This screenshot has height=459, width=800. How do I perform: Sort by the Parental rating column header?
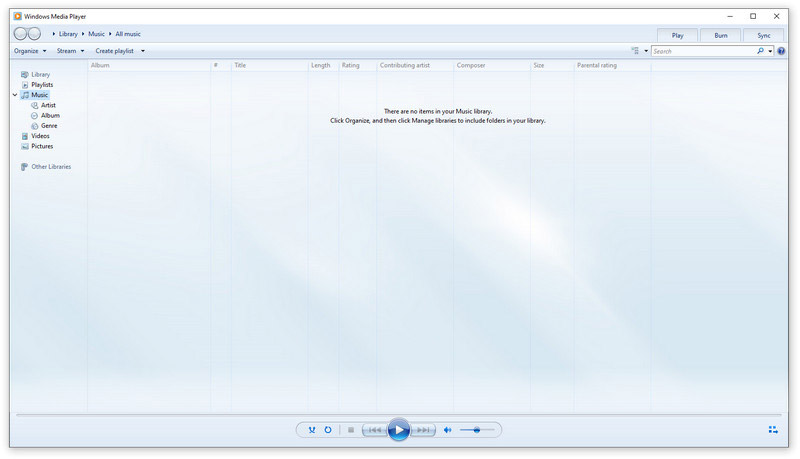click(x=612, y=65)
